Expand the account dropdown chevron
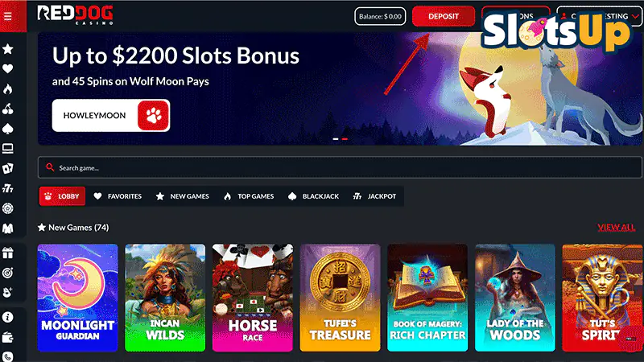 pos(635,16)
